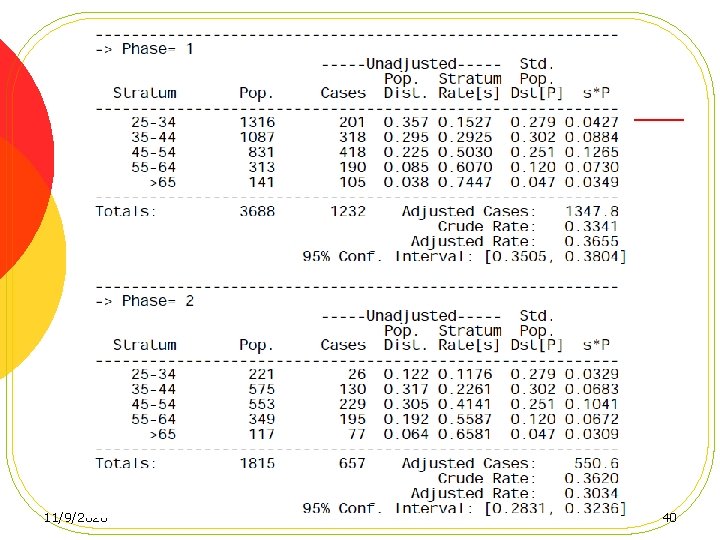Select Phase 2 total cases 657
720x540 pixels.
[352, 463]
